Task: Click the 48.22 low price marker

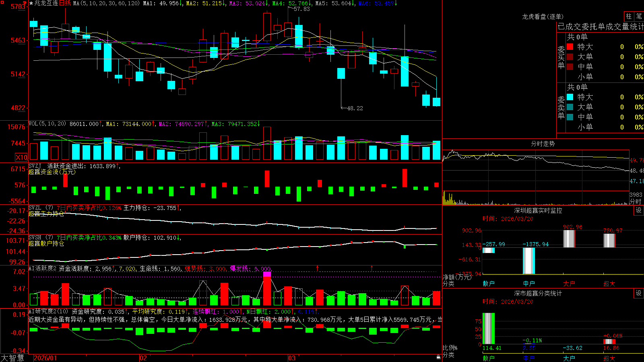Action: (355, 108)
